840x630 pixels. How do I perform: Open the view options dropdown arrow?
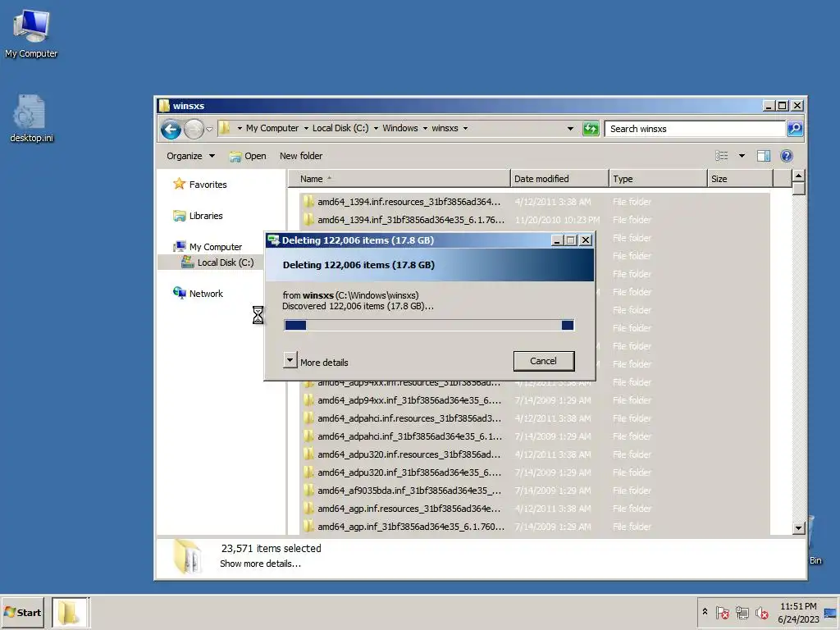pyautogui.click(x=742, y=156)
